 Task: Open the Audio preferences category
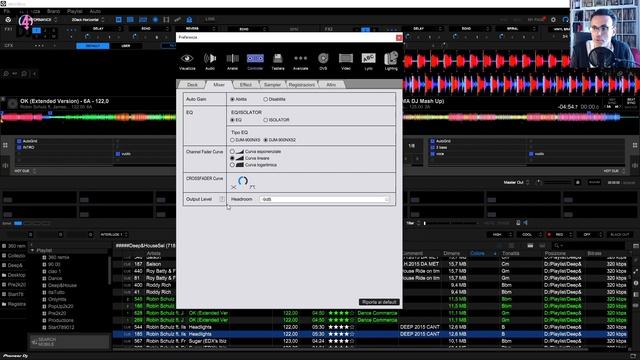tap(210, 61)
